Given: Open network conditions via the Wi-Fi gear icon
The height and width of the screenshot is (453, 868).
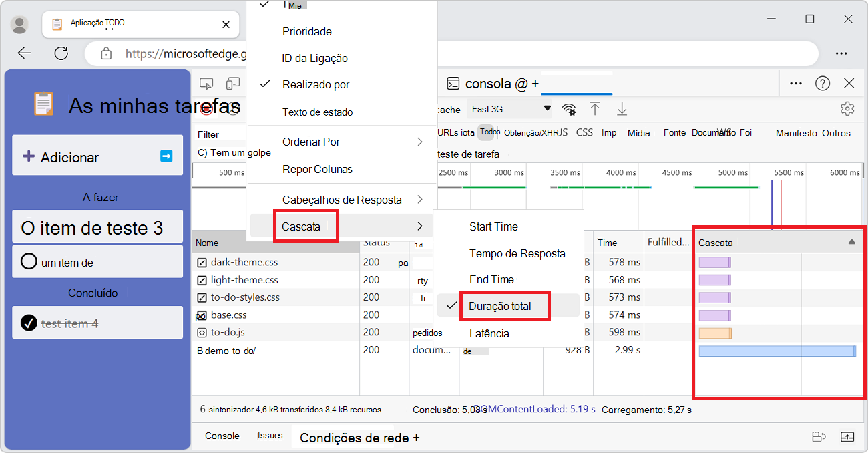Looking at the screenshot, I should point(570,108).
